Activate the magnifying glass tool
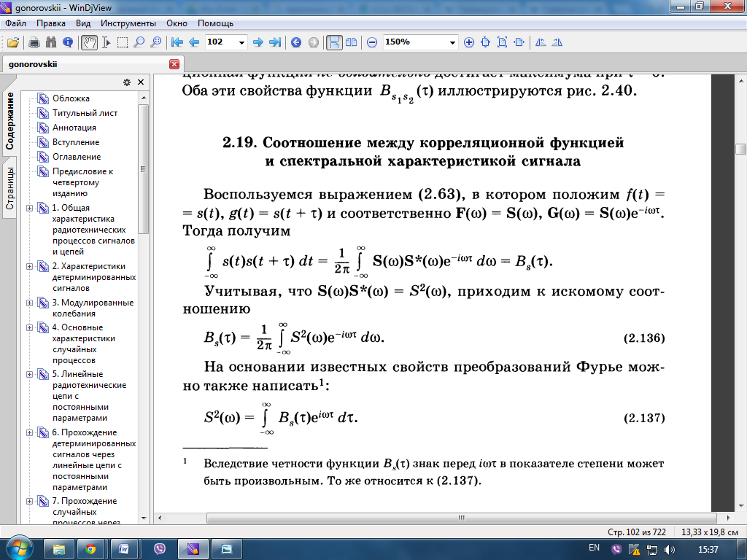 click(x=139, y=42)
